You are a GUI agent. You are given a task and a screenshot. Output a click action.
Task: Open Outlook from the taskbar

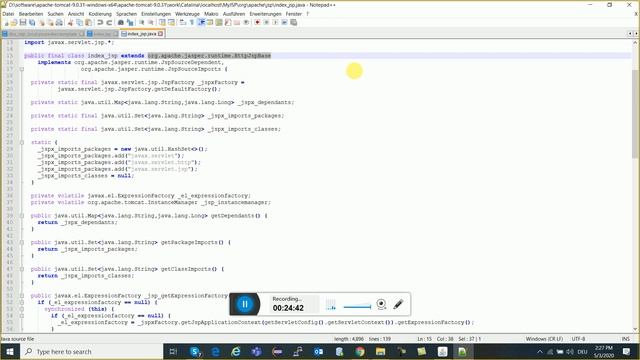pos(318,351)
